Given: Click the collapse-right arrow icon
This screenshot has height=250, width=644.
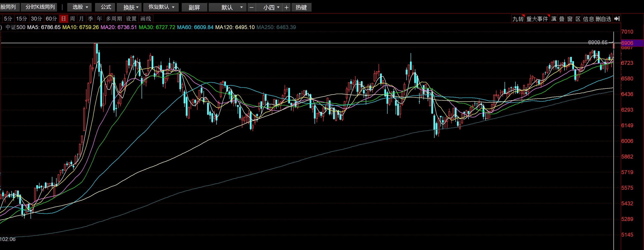Looking at the screenshot, I should [x=617, y=19].
